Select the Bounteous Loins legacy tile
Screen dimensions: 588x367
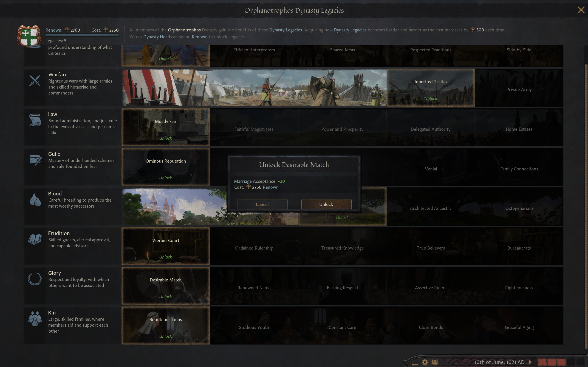pyautogui.click(x=165, y=325)
